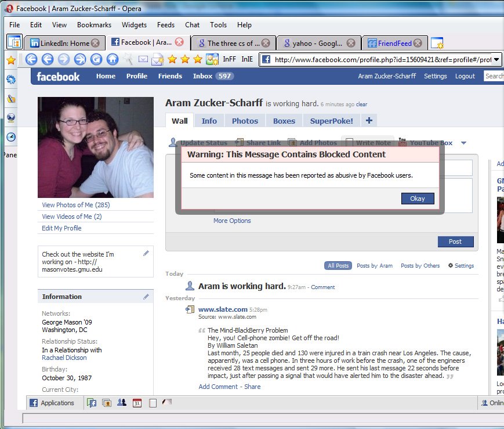Open the Add Photos icon
The height and width of the screenshot is (429, 504).
(294, 142)
